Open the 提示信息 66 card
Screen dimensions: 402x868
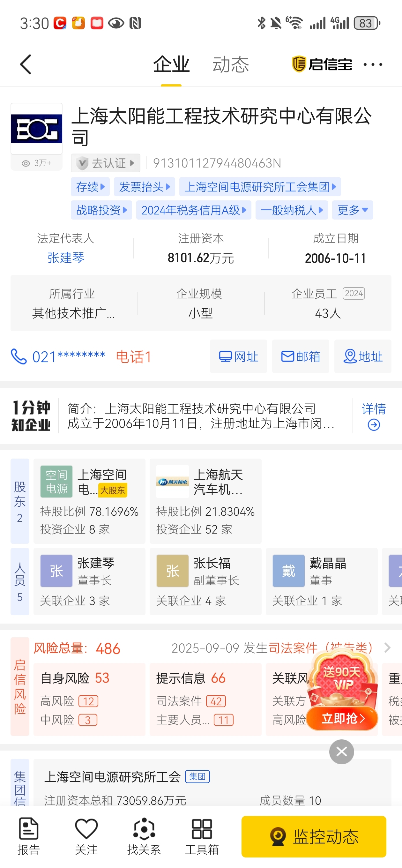[x=205, y=699]
